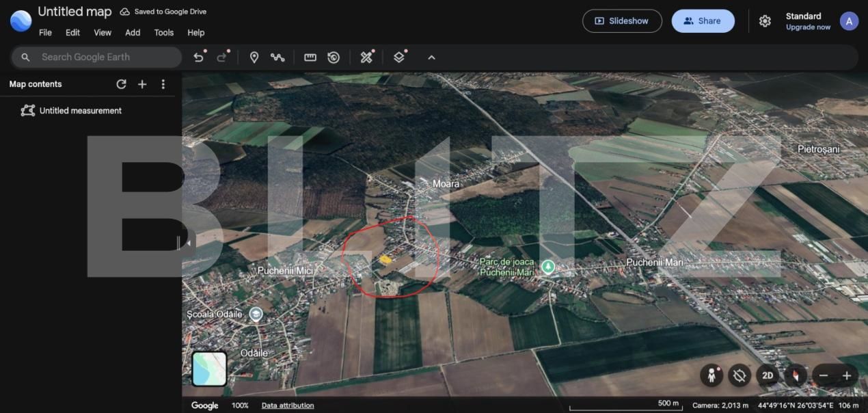Reset the compass orientation

(795, 375)
